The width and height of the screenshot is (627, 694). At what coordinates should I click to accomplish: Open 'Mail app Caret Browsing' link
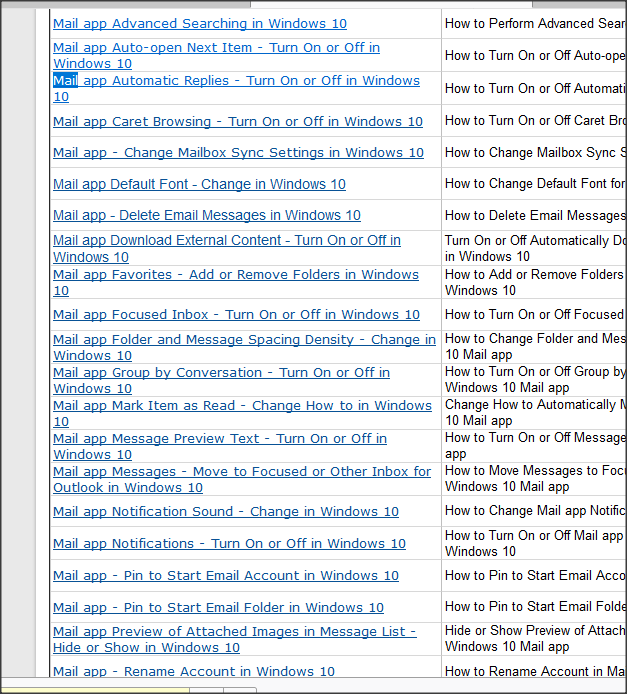pyautogui.click(x=238, y=121)
